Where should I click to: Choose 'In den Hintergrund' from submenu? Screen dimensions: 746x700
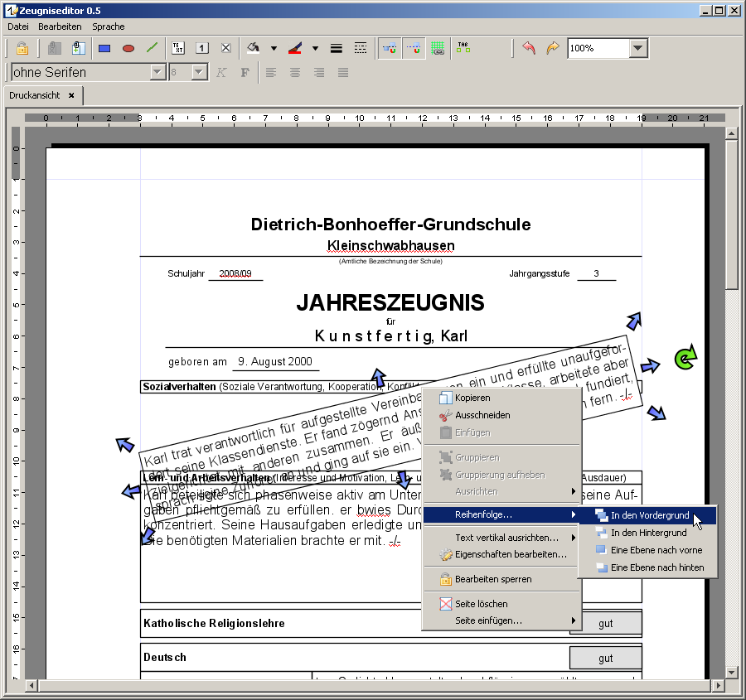648,533
